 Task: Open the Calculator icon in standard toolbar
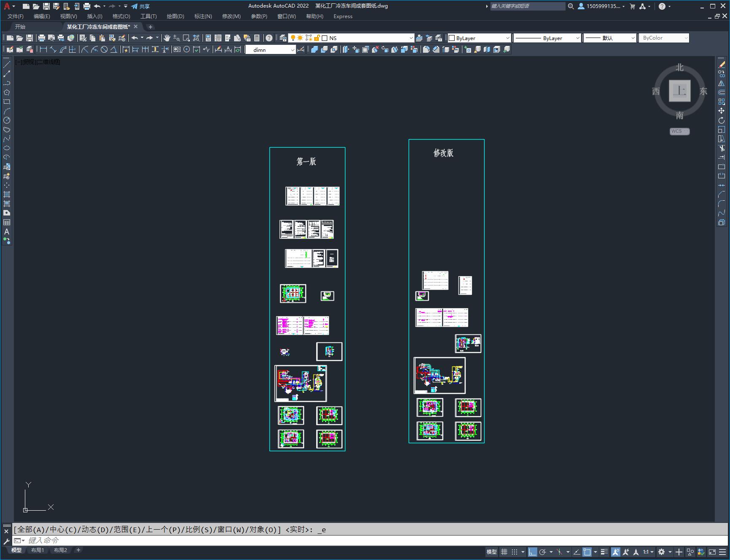257,38
